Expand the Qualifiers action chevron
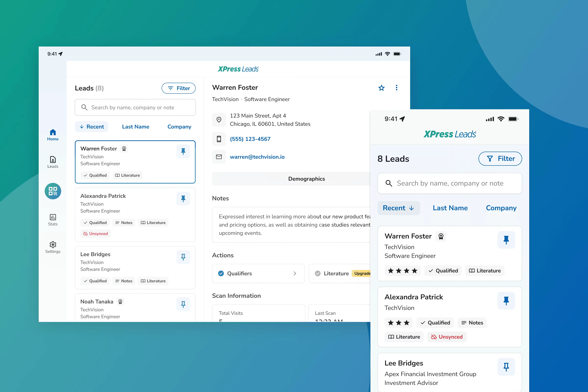The height and width of the screenshot is (392, 588). pyautogui.click(x=295, y=274)
